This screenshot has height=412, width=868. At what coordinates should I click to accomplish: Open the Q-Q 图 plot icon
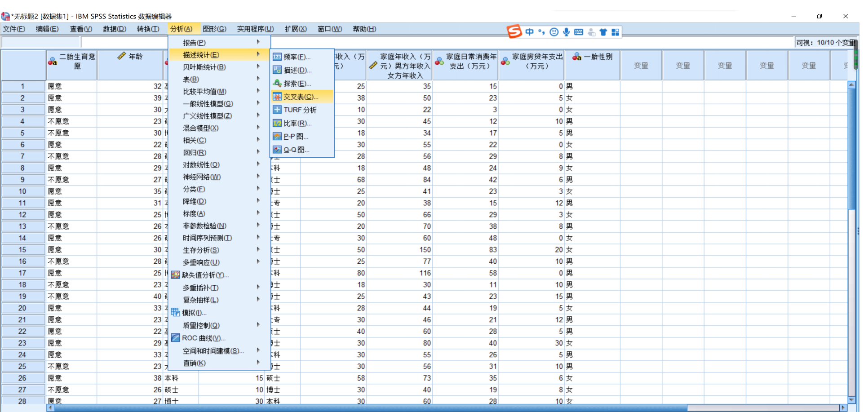[277, 150]
